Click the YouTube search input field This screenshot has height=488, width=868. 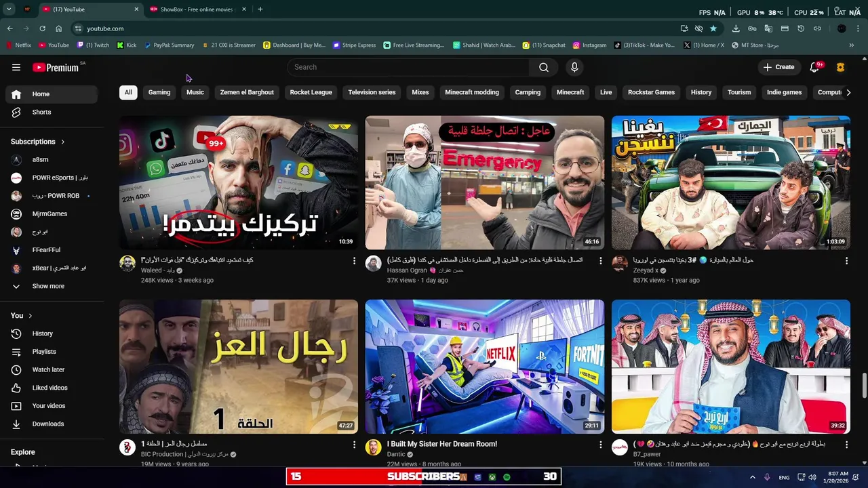409,67
